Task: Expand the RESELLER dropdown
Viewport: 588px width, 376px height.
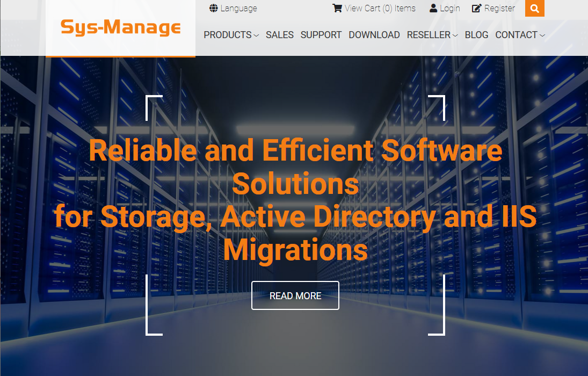Action: point(429,35)
